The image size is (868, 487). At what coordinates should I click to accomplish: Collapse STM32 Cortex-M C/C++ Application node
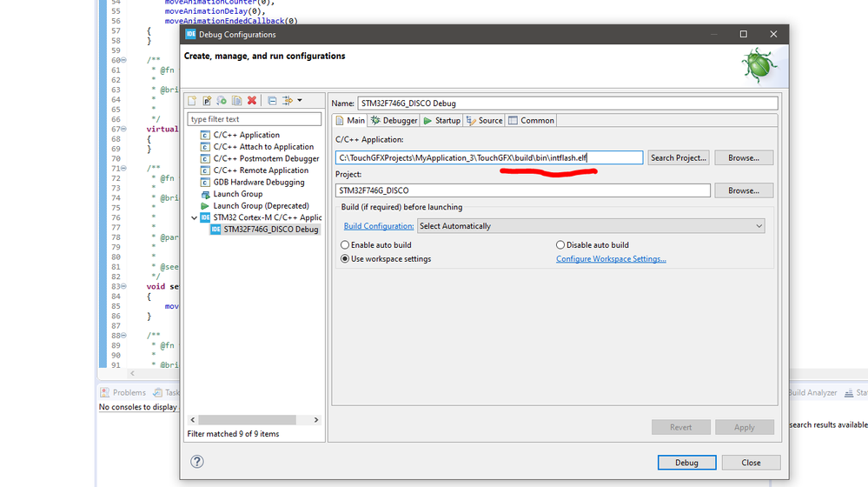coord(195,217)
